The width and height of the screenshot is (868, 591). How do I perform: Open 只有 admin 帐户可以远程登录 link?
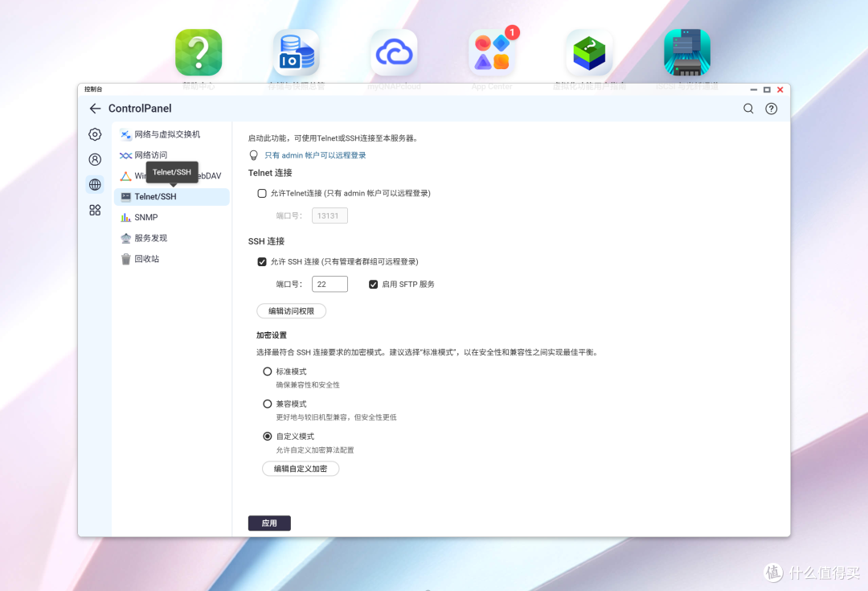pos(315,156)
